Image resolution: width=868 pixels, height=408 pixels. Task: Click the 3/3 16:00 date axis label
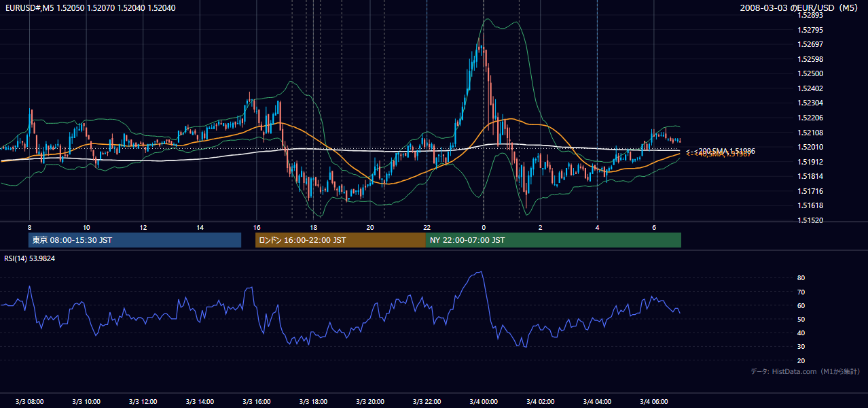point(256,401)
